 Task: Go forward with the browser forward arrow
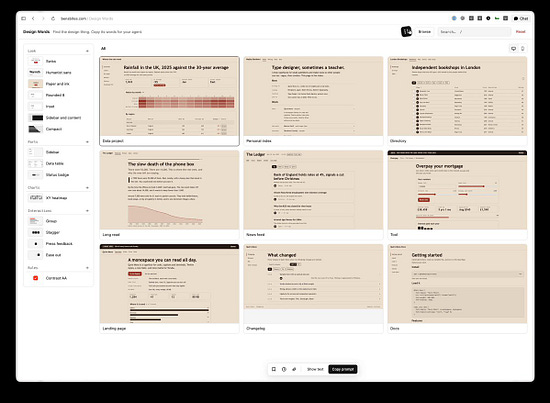tap(43, 18)
